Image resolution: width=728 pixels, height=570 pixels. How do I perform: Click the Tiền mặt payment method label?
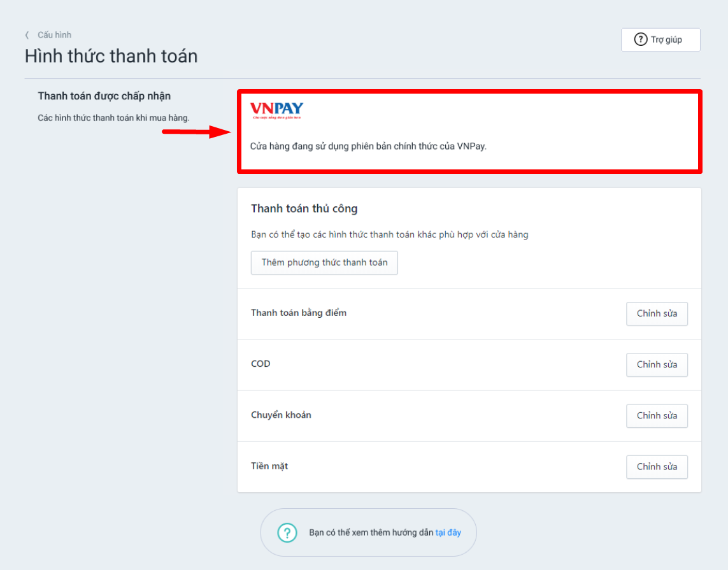[x=269, y=466]
